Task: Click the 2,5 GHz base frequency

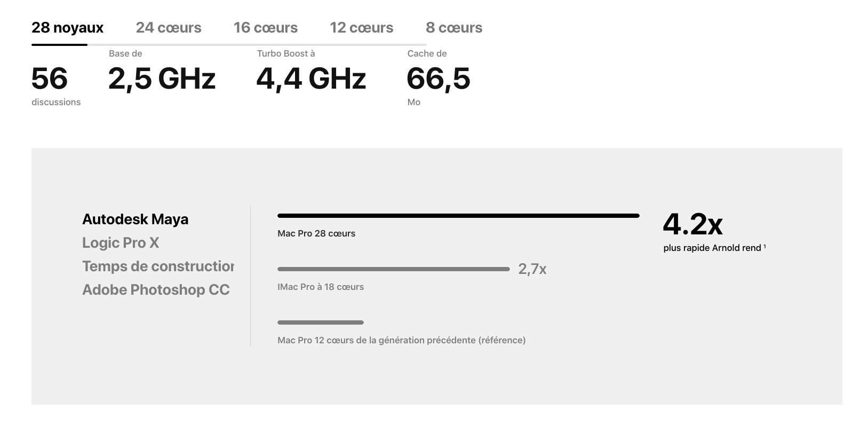Action: coord(162,78)
